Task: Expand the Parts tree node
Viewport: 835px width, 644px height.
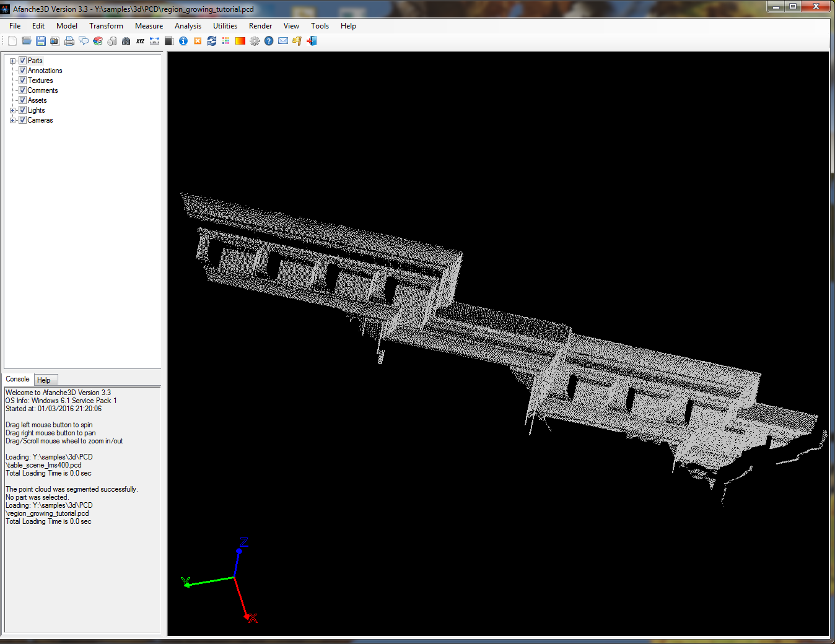Action: (x=12, y=61)
